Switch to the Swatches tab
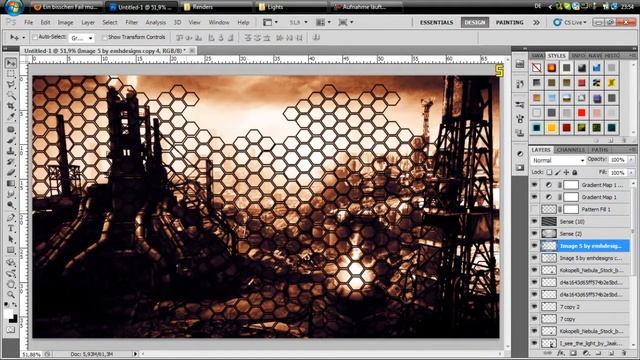 click(538, 56)
